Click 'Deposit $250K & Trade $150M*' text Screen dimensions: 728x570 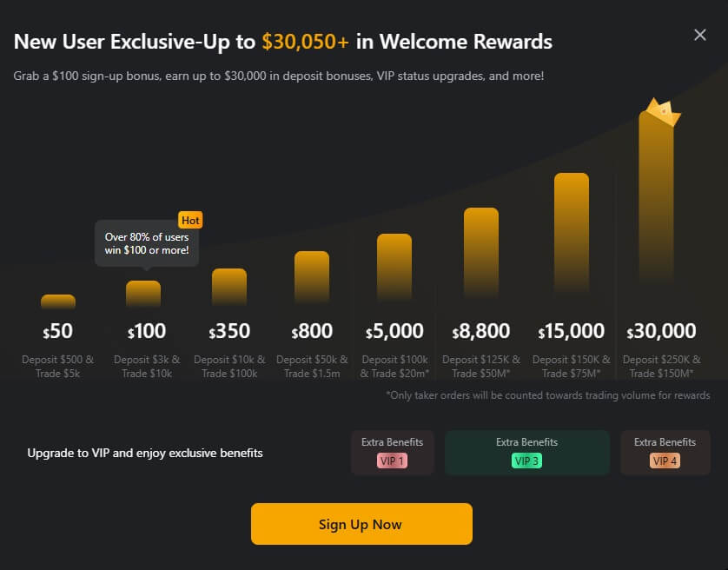click(661, 365)
